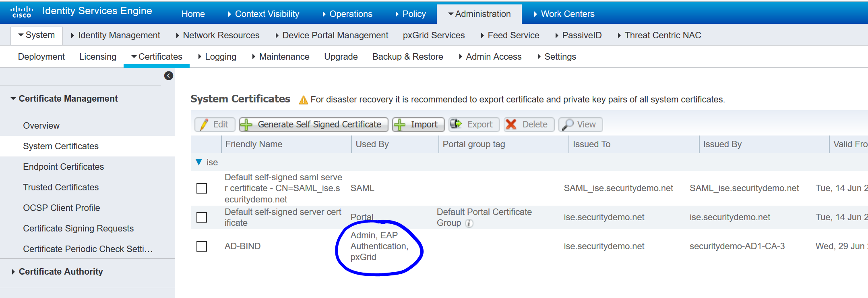
Task: Open the Settings tab menu
Action: point(557,57)
